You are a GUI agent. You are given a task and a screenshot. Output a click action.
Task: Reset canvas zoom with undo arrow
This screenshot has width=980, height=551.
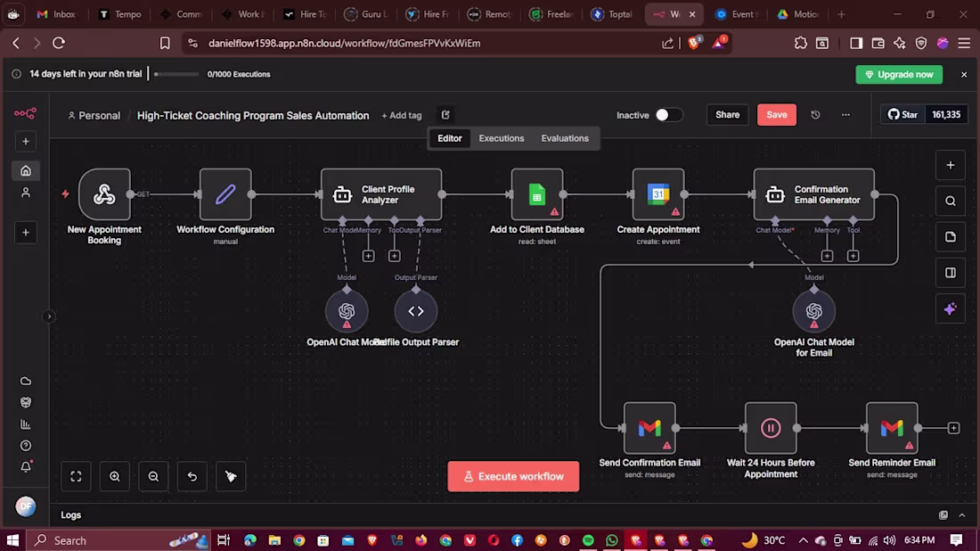[192, 477]
